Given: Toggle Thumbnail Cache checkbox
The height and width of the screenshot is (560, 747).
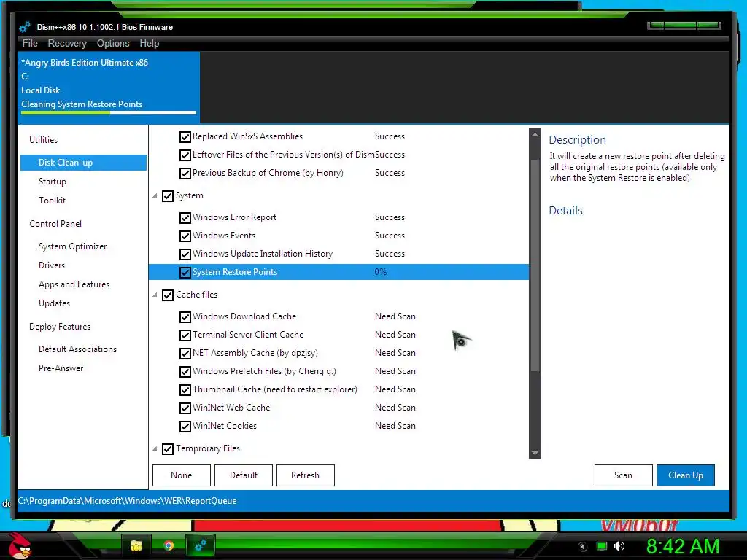Looking at the screenshot, I should 185,390.
